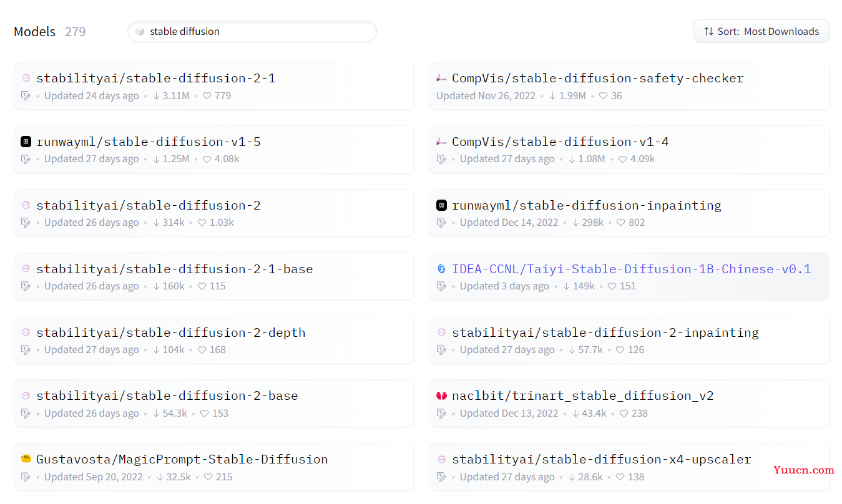Click runwayml avatar beside stable-diffusion-v1-5
This screenshot has width=842, height=504.
pyautogui.click(x=26, y=142)
